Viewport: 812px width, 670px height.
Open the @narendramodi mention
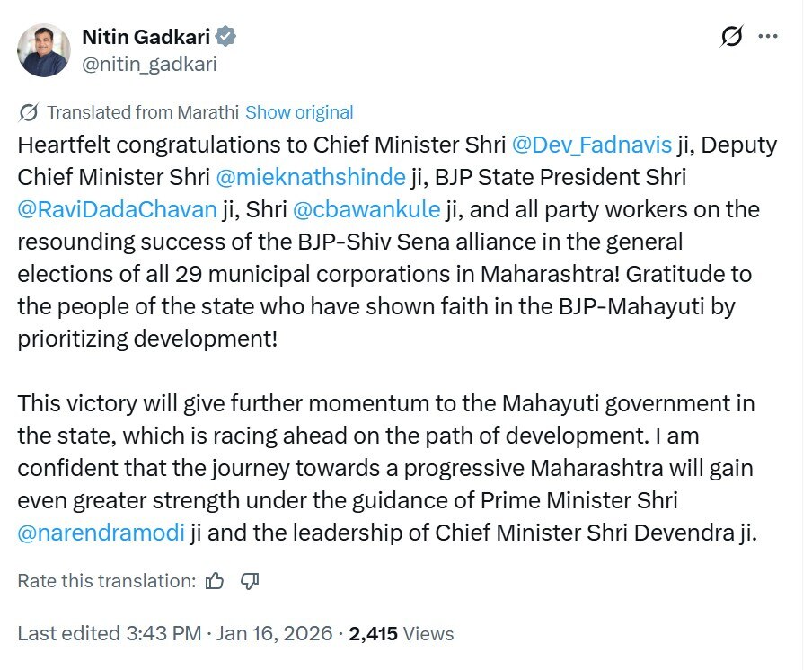[101, 533]
